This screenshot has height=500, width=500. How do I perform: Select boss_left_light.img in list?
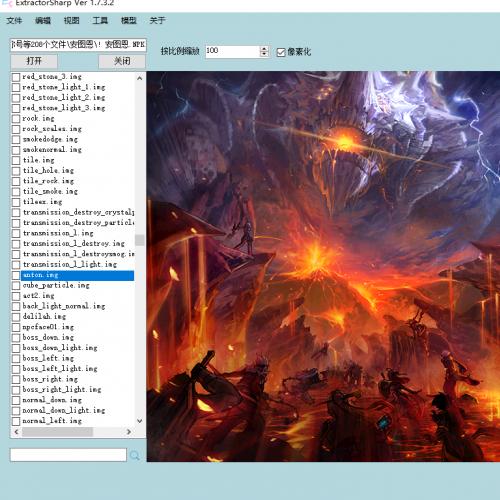pos(60,369)
